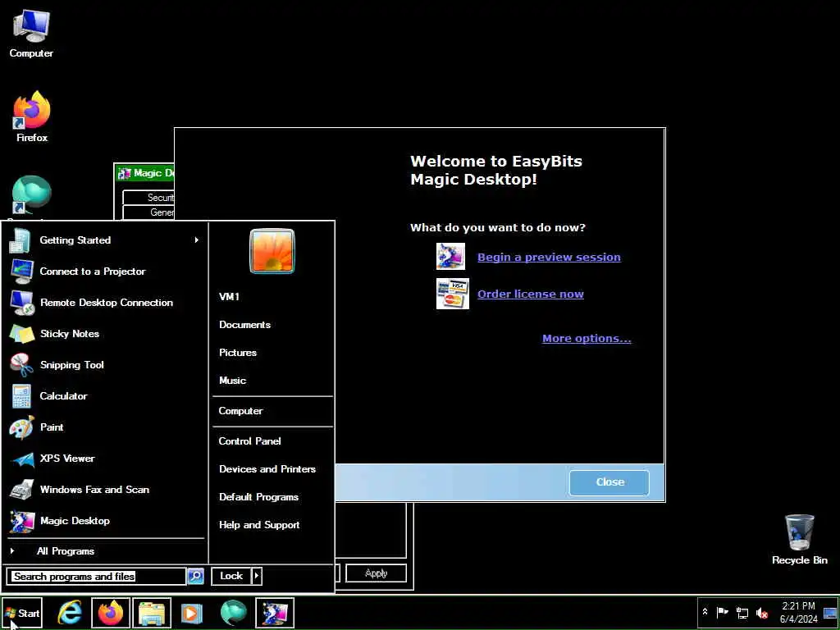The width and height of the screenshot is (840, 630).
Task: Open the Lock options arrow
Action: point(257,576)
